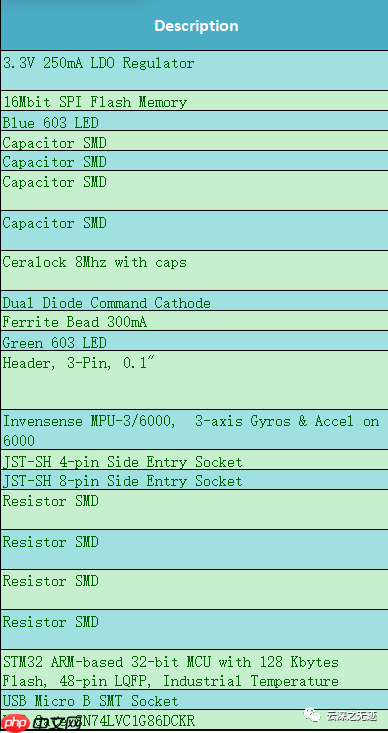388x733 pixels.
Task: Select the Blue 603 LED row
Action: (194, 121)
